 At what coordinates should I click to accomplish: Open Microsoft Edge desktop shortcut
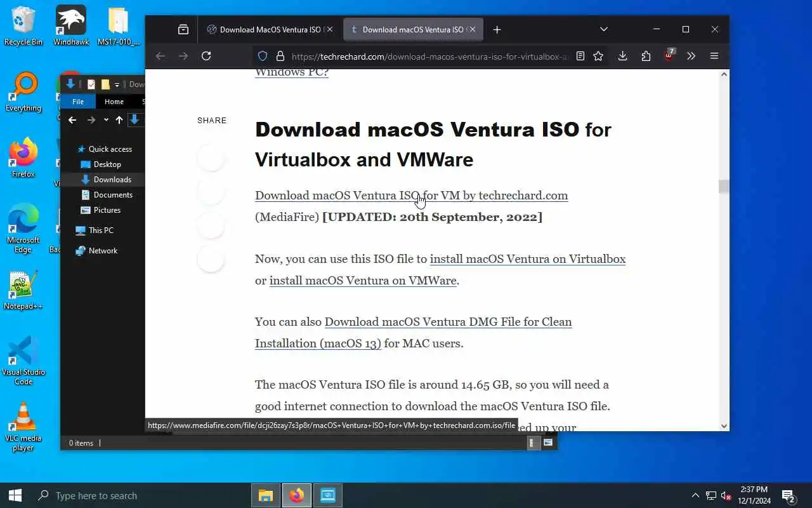click(23, 229)
